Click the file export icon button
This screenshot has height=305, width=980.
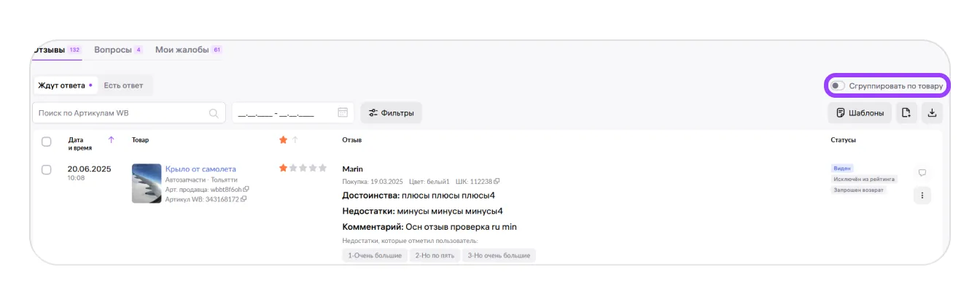tap(906, 113)
